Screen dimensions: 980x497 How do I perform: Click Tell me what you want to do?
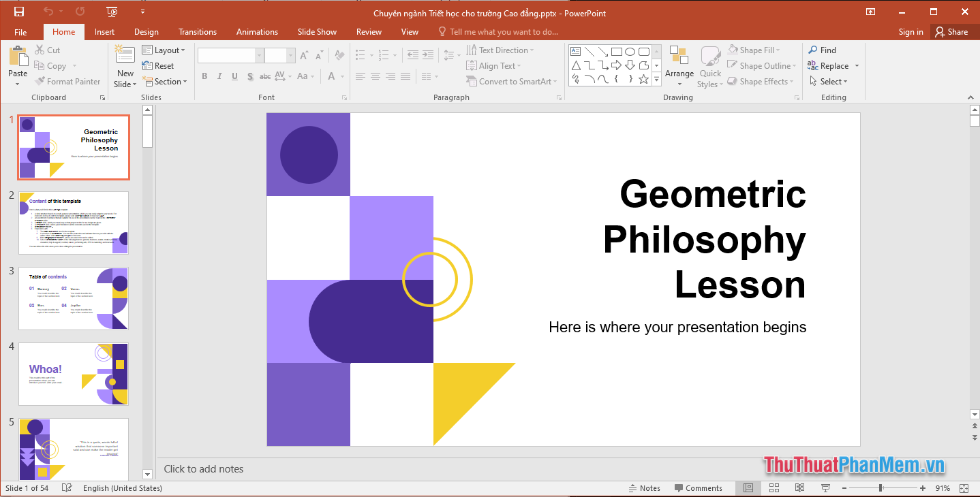503,31
